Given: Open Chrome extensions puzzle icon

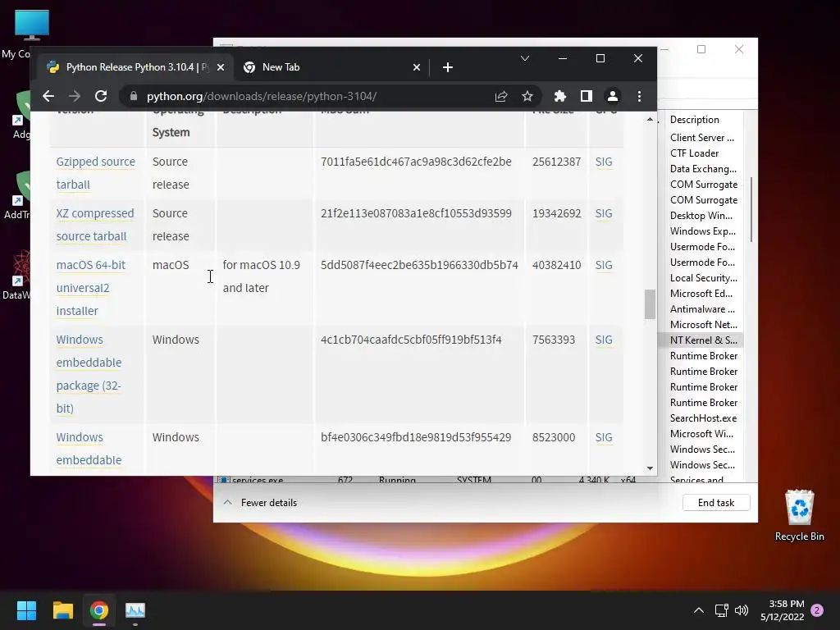Looking at the screenshot, I should click(559, 97).
